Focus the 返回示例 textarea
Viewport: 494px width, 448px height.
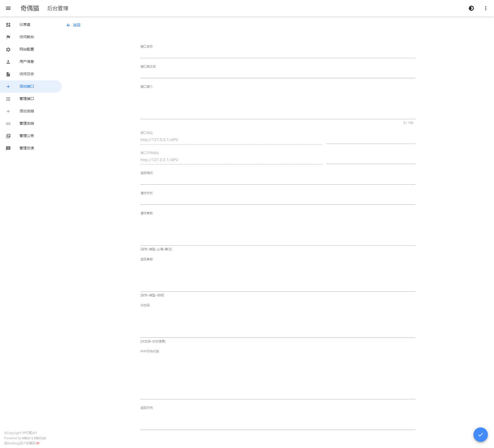coord(278,420)
